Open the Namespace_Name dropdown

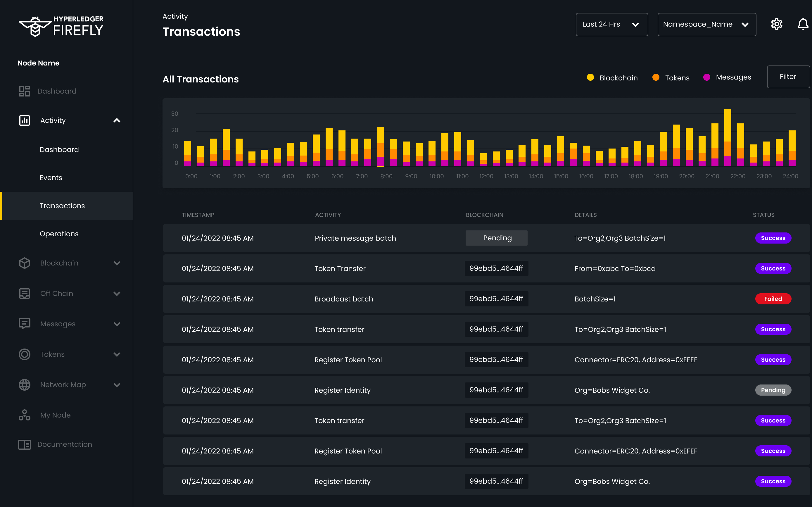[x=707, y=25]
